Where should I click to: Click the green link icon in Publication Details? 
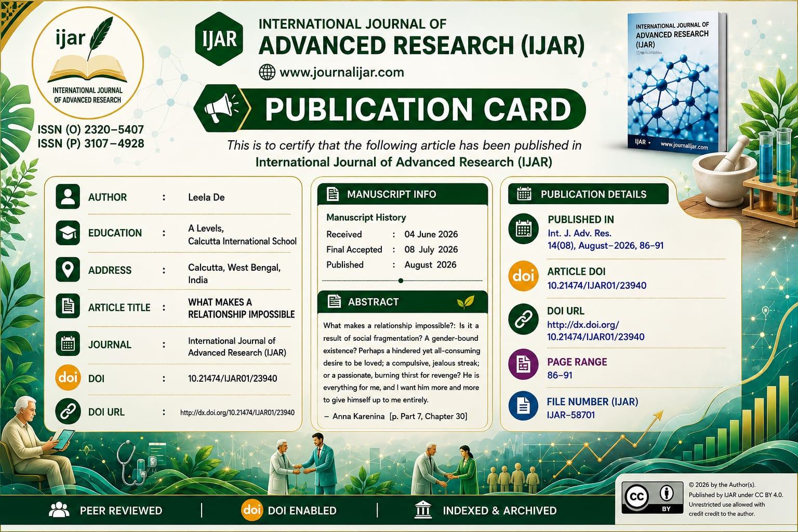[523, 319]
